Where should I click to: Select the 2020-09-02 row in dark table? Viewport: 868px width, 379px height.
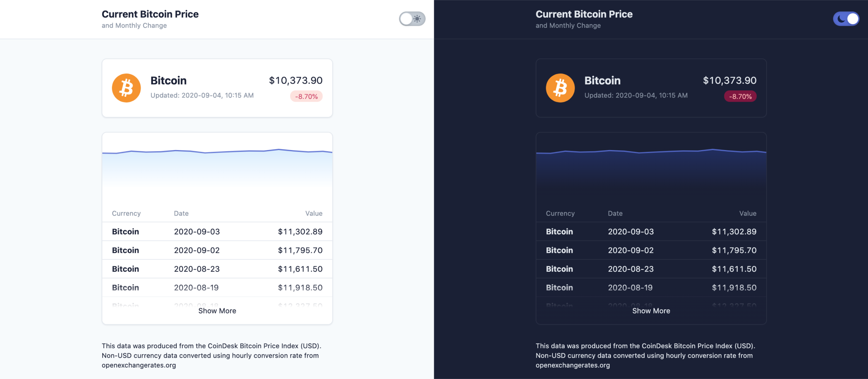pyautogui.click(x=651, y=250)
